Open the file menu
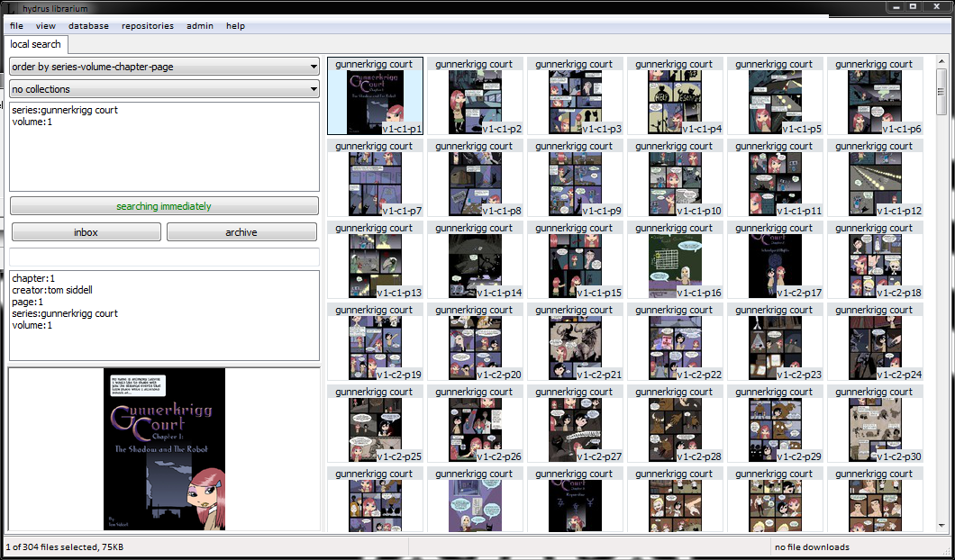This screenshot has height=560, width=955. click(16, 25)
